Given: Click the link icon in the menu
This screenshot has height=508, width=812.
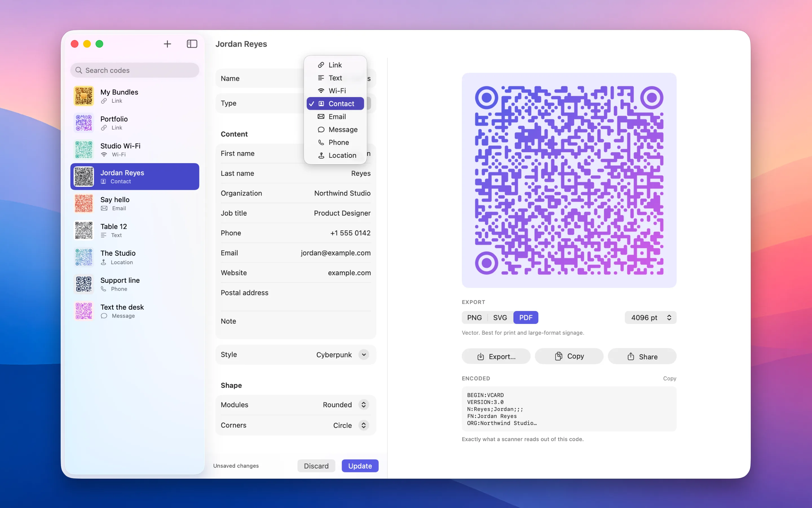Looking at the screenshot, I should (321, 65).
